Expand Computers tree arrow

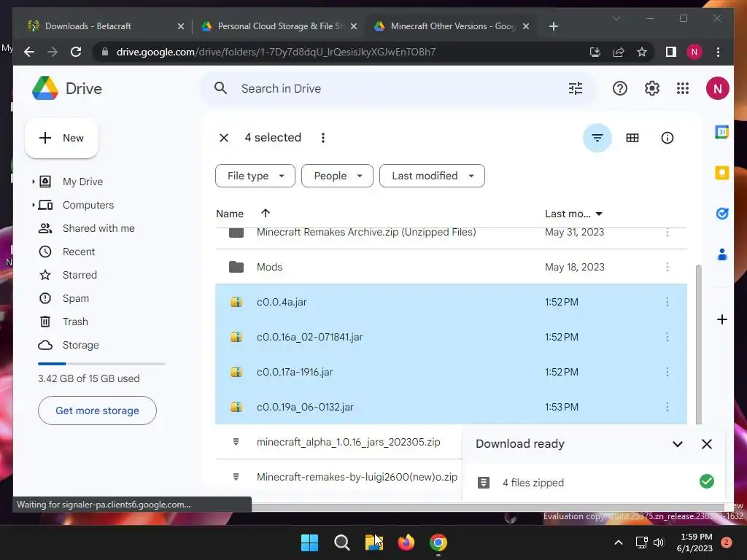(33, 205)
